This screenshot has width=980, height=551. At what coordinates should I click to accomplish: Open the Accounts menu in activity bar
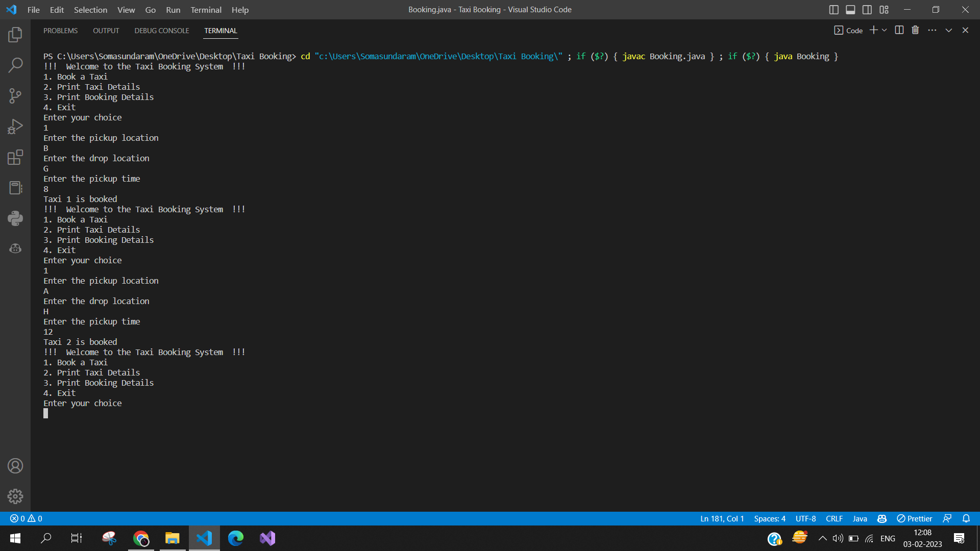pos(15,466)
